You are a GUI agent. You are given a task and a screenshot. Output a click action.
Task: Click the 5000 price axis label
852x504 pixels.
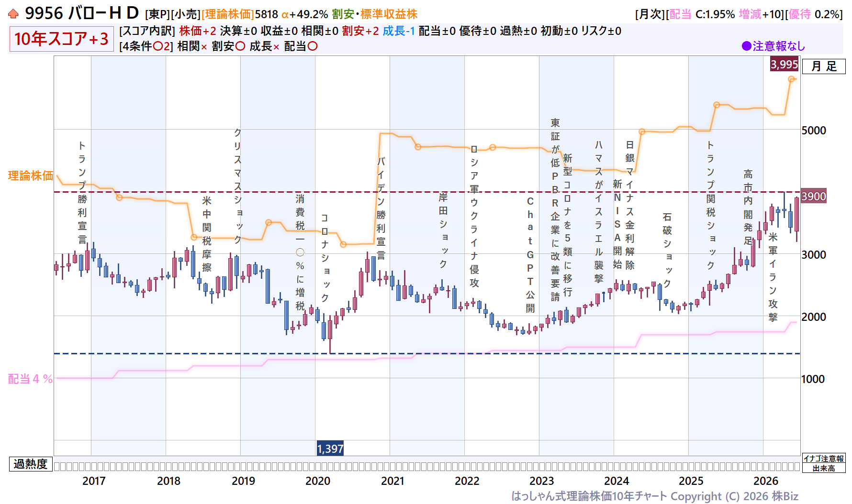tap(814, 131)
